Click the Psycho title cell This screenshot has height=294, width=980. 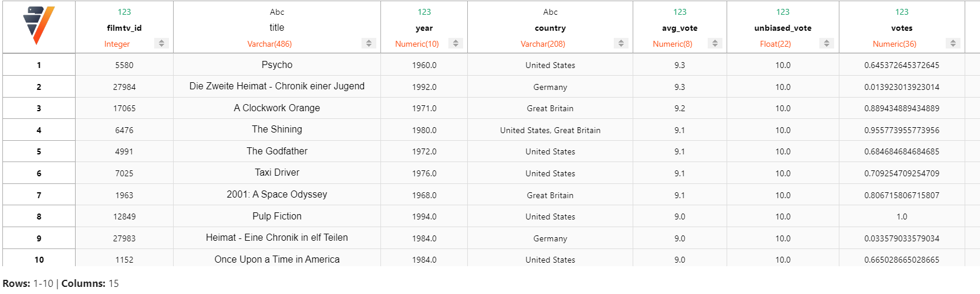click(277, 64)
